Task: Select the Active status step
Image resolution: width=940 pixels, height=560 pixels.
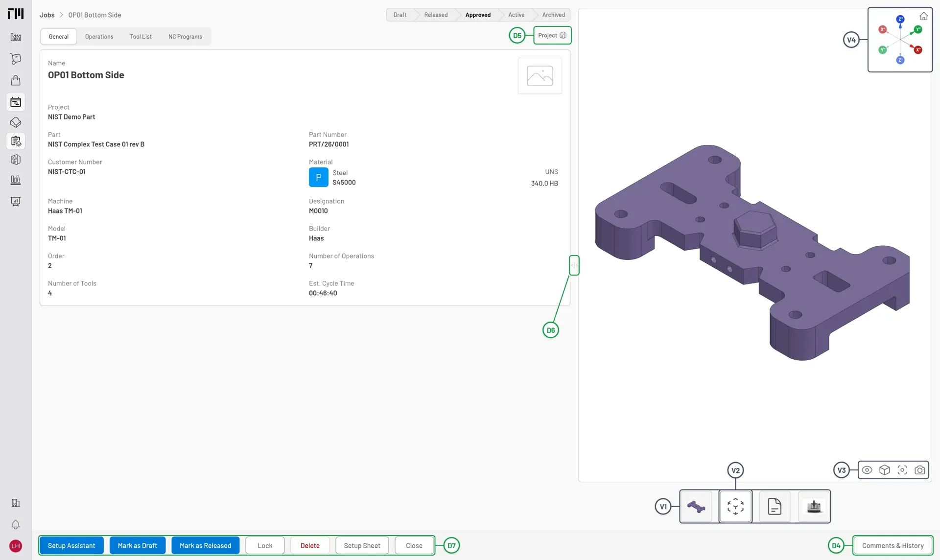Action: point(516,15)
